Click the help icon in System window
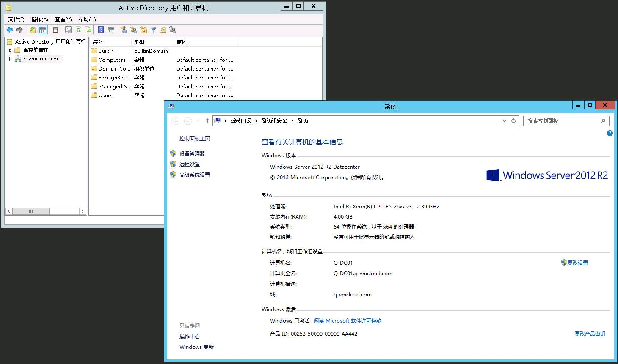 coord(610,133)
